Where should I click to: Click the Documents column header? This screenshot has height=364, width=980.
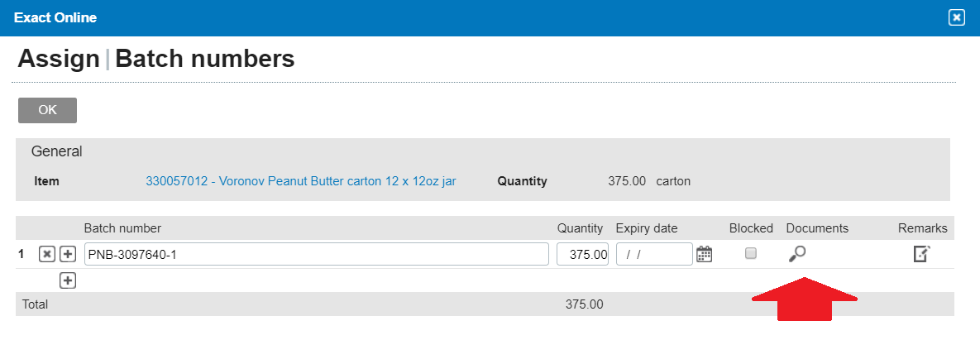817,228
